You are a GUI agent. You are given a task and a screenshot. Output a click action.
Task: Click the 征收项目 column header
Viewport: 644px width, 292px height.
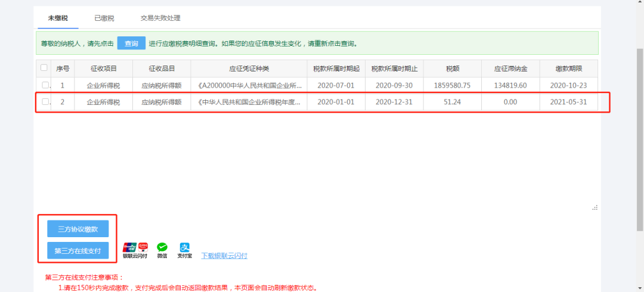pos(104,69)
